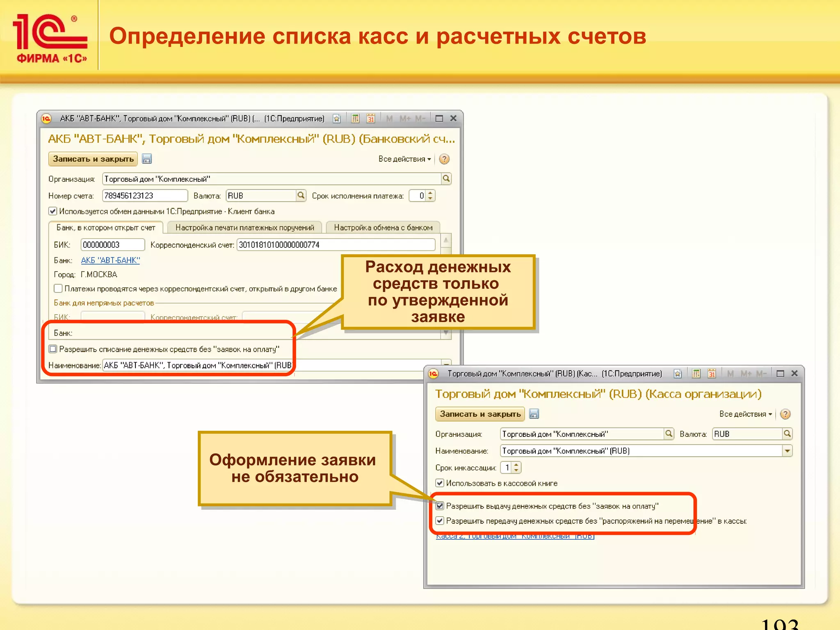Click city text 'Г.МОСКВА'
Image resolution: width=840 pixels, height=630 pixels.
click(x=99, y=275)
